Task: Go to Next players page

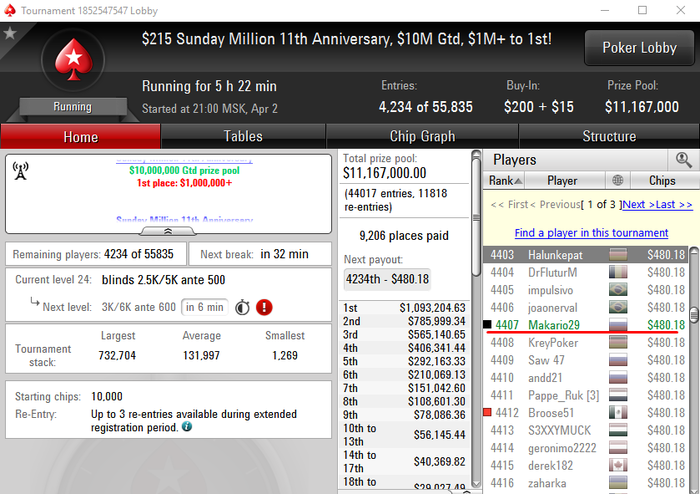Action: pyautogui.click(x=638, y=204)
